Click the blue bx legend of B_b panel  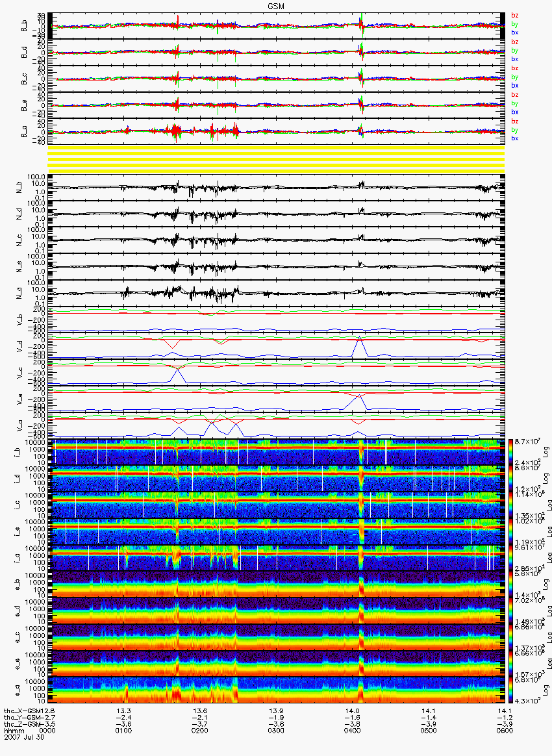(514, 32)
